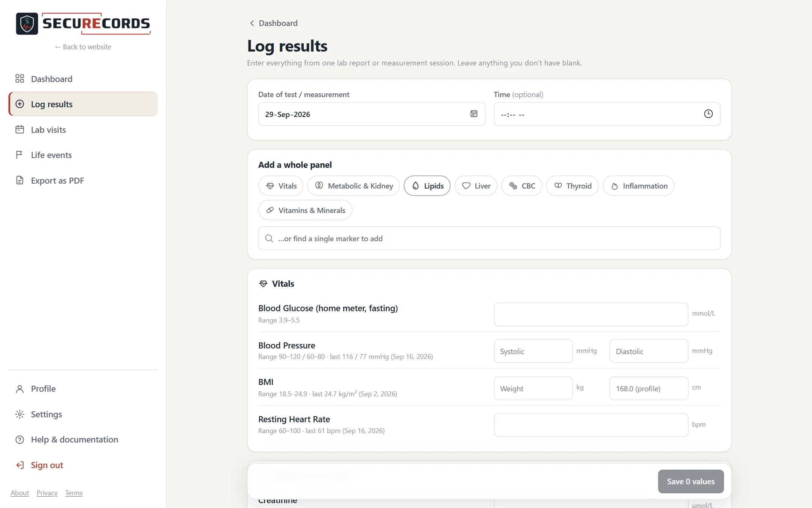Screen dimensions: 812x508
Task: Click the Time optional input field
Action: point(607,114)
